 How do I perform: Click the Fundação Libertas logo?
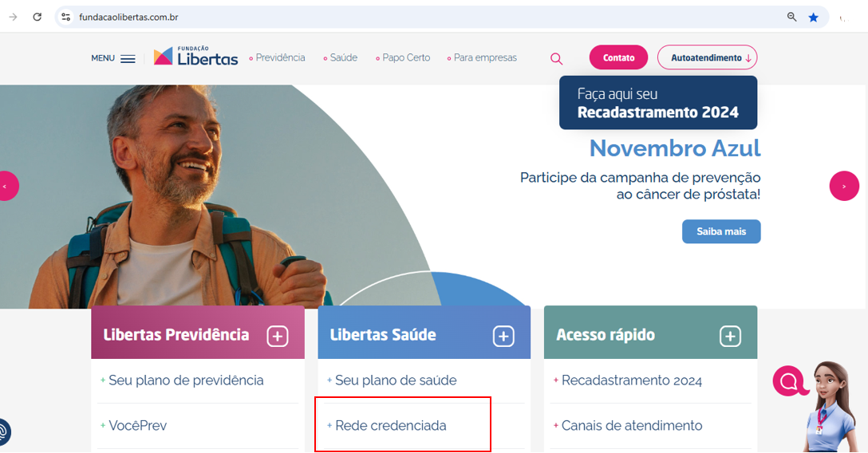pos(195,57)
